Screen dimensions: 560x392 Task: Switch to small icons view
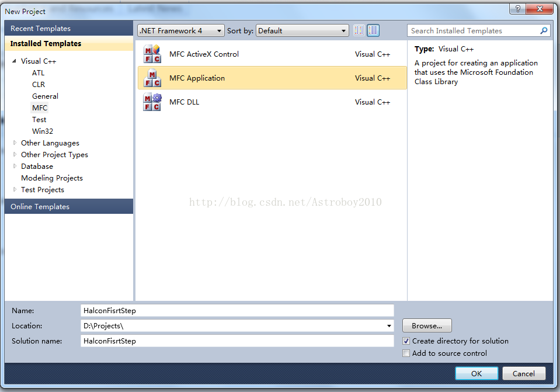359,30
